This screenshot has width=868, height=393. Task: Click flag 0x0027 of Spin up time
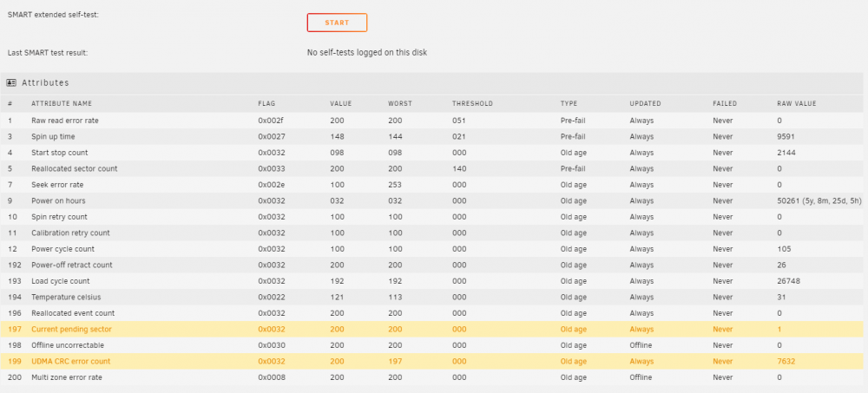[x=271, y=136]
